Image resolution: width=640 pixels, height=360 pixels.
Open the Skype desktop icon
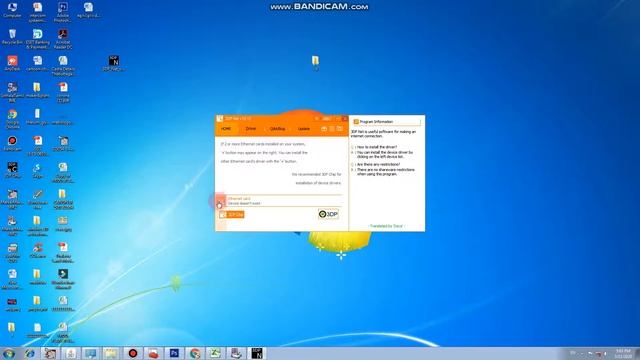click(38, 170)
